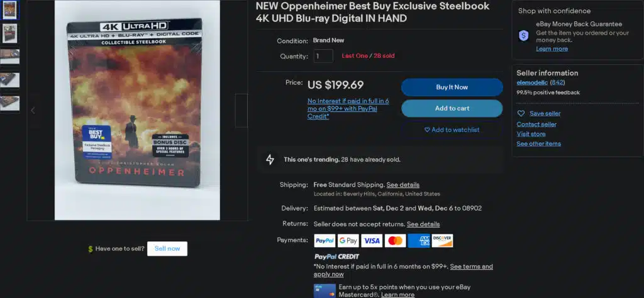Click the lightning bolt trending icon
644x298 pixels.
tap(270, 160)
